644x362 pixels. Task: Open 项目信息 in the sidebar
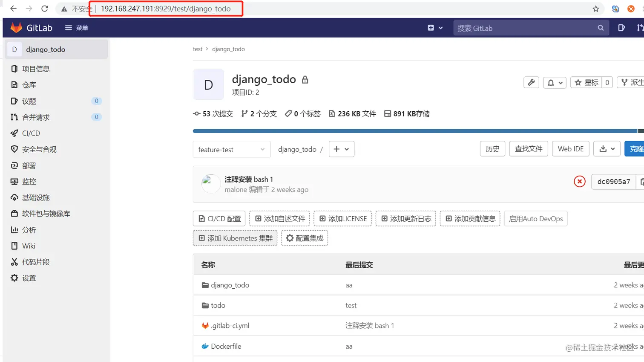click(x=36, y=69)
